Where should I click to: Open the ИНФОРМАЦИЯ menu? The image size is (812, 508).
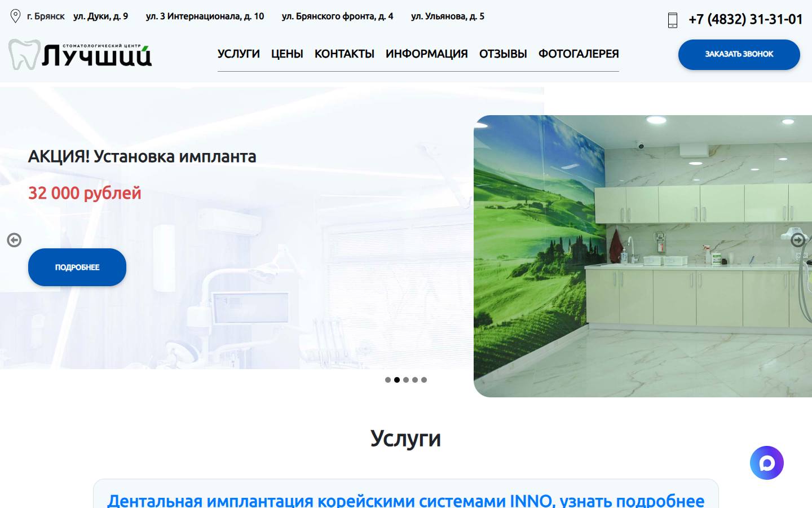point(427,54)
